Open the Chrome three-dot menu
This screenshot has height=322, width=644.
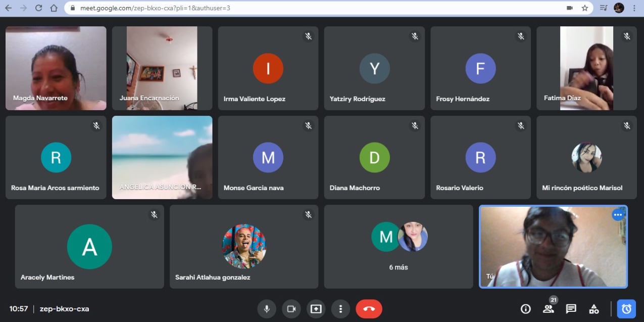(634, 8)
